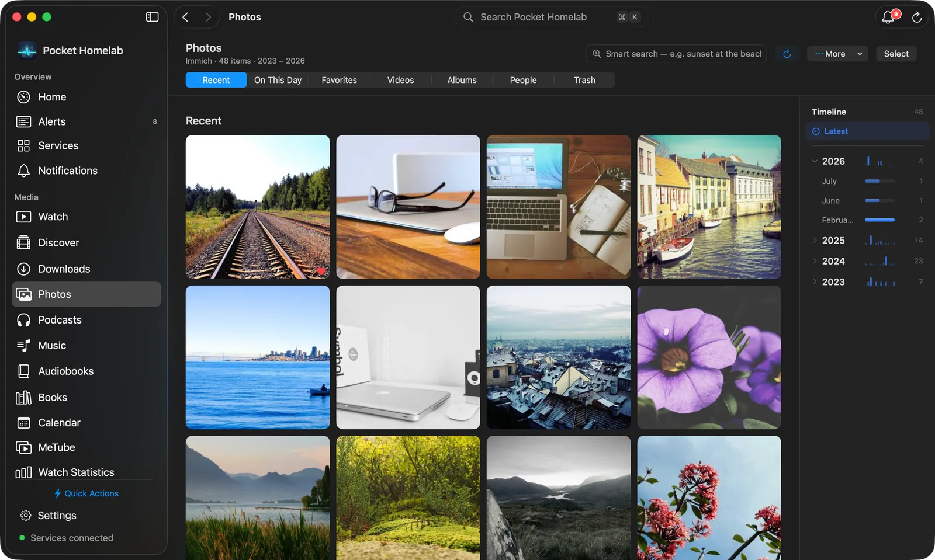Click the Search Pocket Homelab field
Viewport: 935px width, 560px height.
(551, 17)
